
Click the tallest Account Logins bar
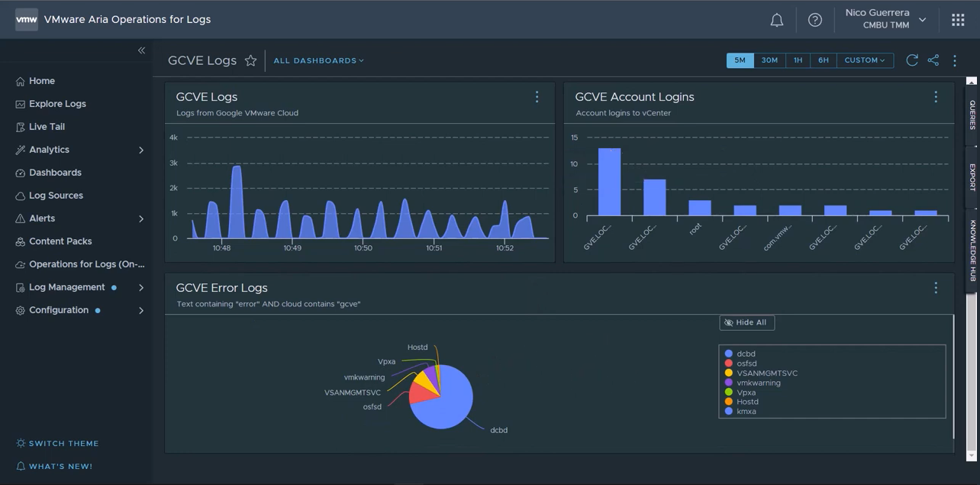pyautogui.click(x=609, y=182)
